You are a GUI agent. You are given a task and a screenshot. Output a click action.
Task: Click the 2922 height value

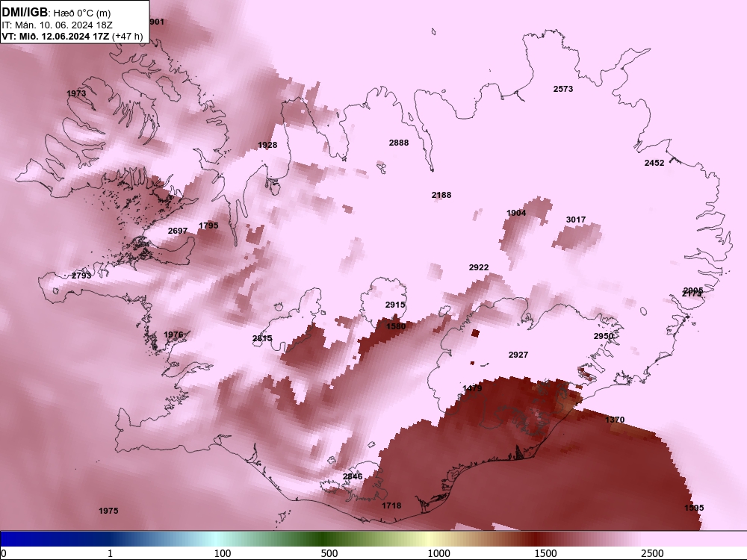pos(479,267)
